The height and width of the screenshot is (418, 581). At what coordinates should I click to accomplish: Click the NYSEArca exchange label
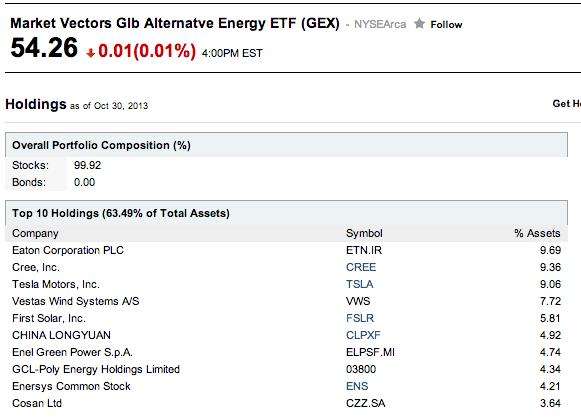(x=380, y=24)
